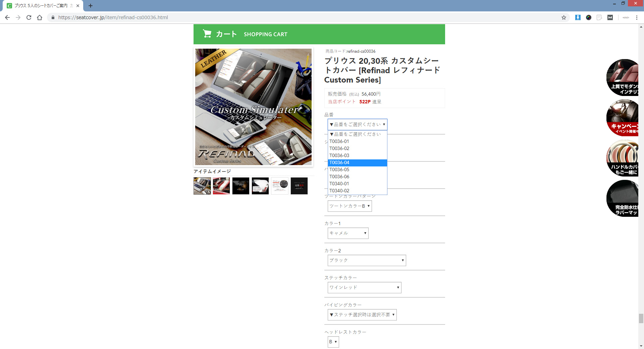The height and width of the screenshot is (349, 644).
Task: Open the faint dash extension icon
Action: (x=626, y=17)
